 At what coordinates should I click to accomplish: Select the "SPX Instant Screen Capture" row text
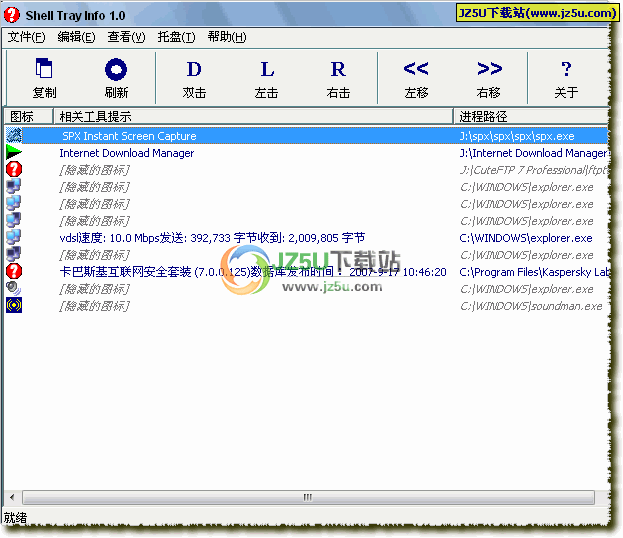coord(129,136)
